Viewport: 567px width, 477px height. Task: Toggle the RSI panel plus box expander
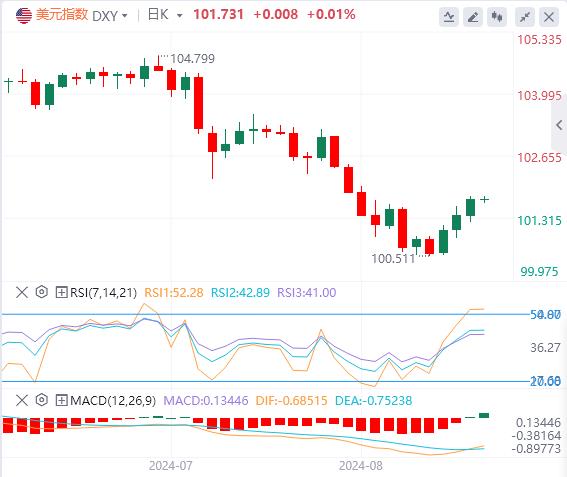[61, 292]
